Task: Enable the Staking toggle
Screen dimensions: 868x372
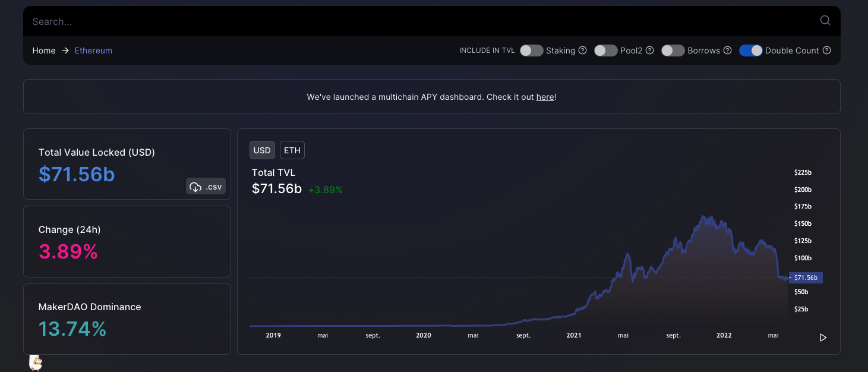Action: tap(531, 51)
